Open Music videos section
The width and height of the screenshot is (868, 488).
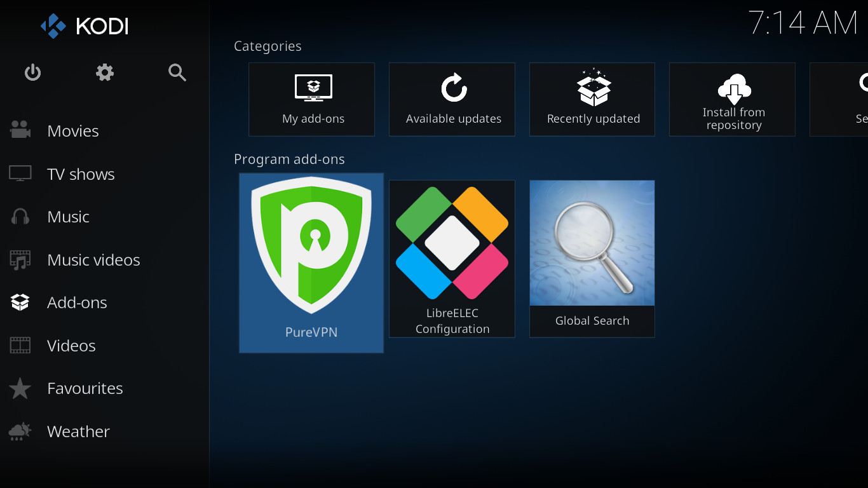click(x=104, y=260)
